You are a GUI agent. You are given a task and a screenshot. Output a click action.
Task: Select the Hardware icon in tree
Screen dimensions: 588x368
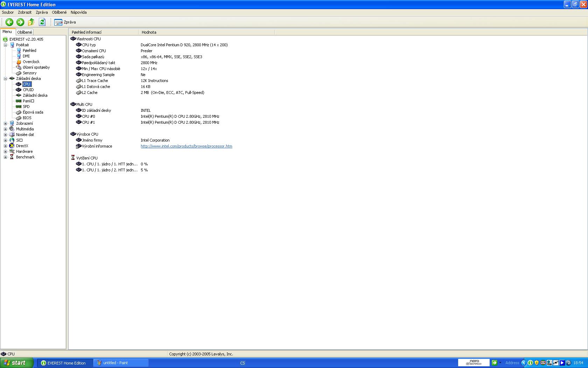(12, 151)
